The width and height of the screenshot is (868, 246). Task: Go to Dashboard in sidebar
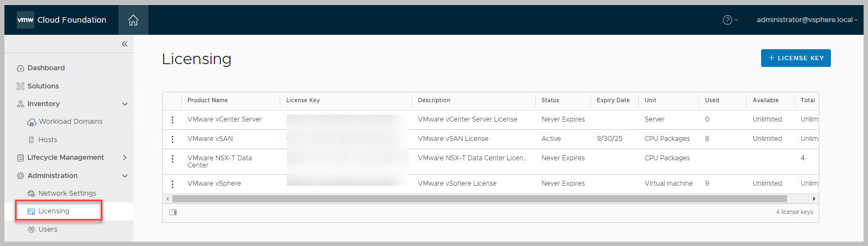(x=46, y=68)
